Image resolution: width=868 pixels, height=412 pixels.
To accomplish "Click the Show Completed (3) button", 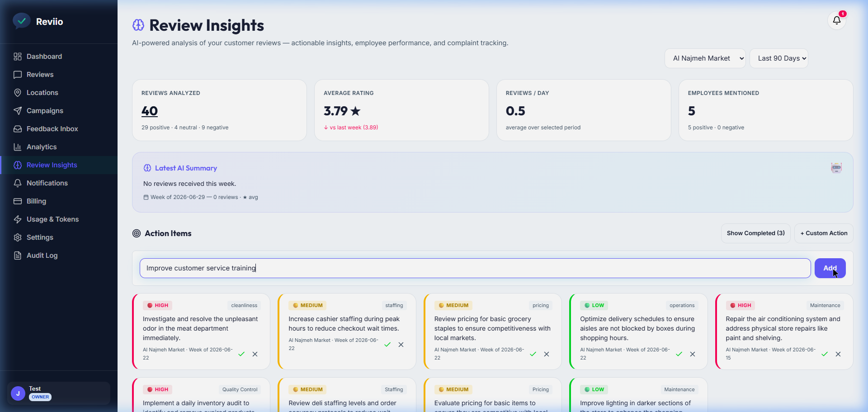I will pyautogui.click(x=756, y=233).
